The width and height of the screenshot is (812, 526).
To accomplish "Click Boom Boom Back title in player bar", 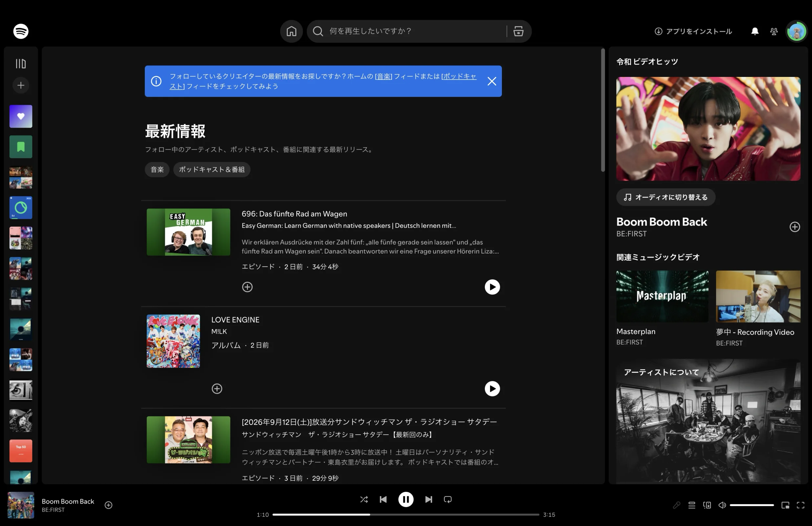I will click(x=68, y=501).
